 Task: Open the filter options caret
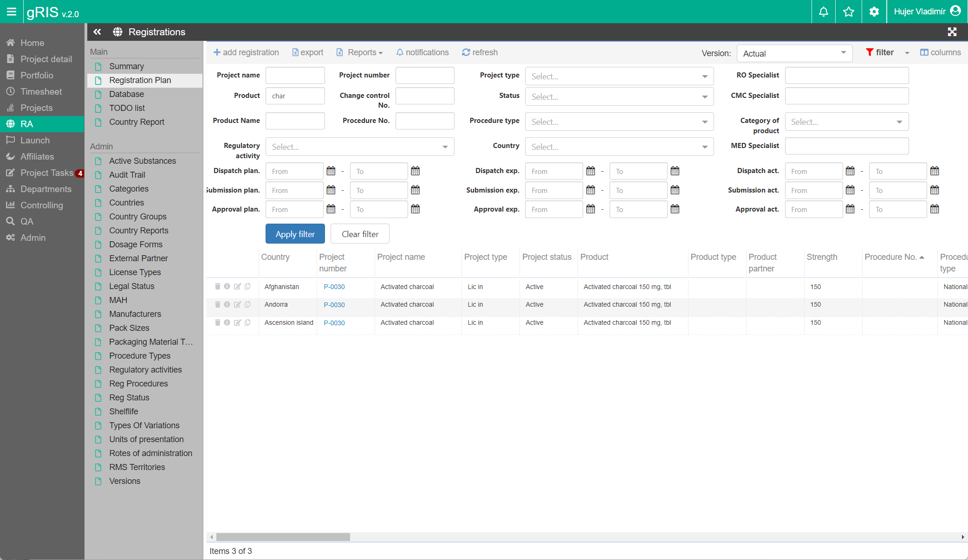(907, 53)
